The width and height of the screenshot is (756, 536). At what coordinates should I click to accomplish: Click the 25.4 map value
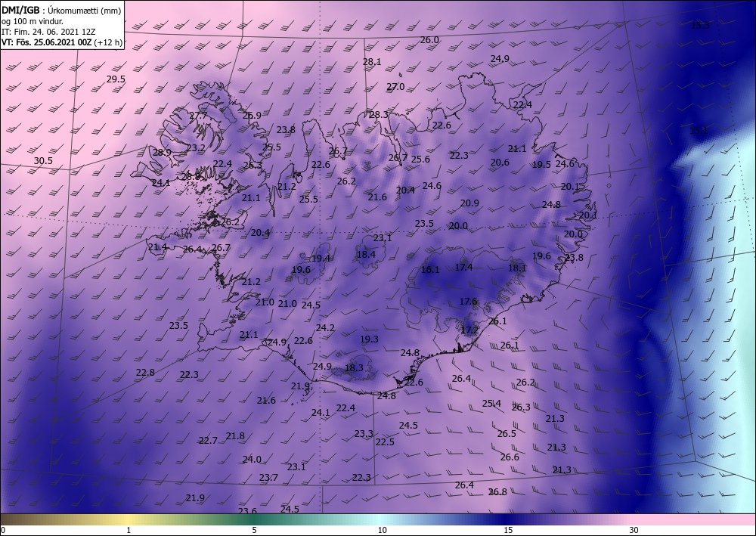point(491,404)
